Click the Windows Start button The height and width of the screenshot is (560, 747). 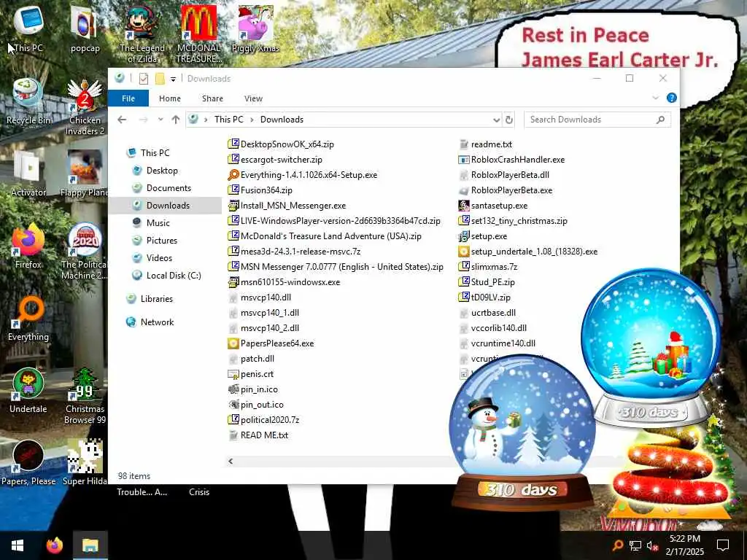coord(18,545)
